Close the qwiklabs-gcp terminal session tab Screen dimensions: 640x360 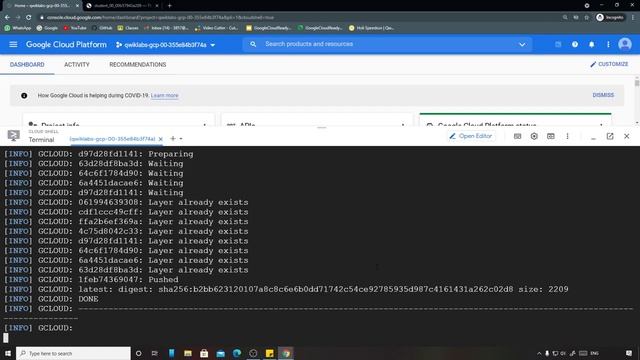(x=160, y=139)
